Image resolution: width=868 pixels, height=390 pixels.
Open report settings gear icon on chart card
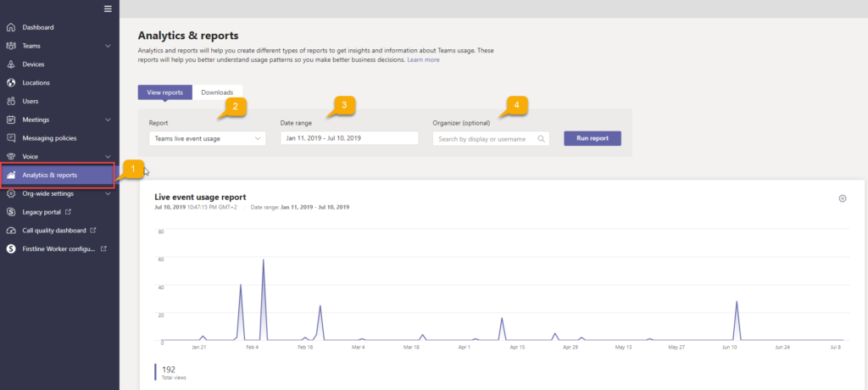pos(843,198)
